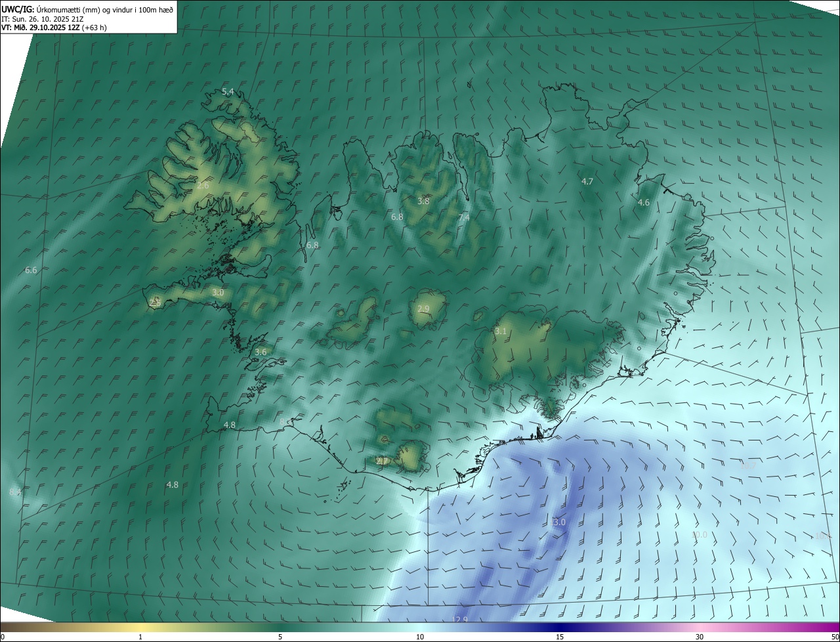Click the colorbar tick label 10
The height and width of the screenshot is (642, 840).
[420, 637]
